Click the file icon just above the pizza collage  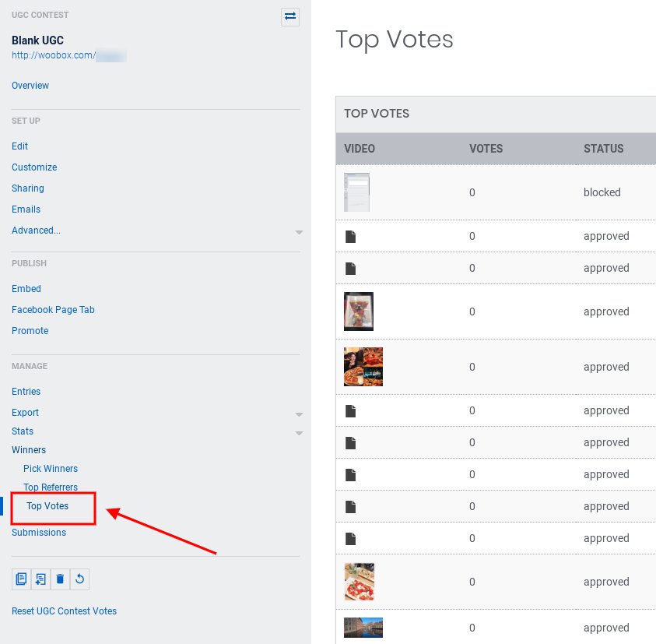[x=350, y=268]
